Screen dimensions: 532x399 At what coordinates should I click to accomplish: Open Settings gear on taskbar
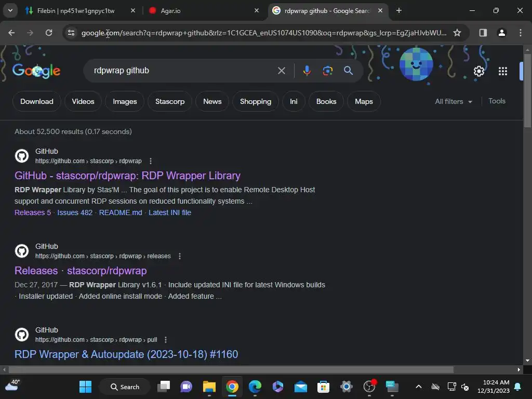click(347, 387)
